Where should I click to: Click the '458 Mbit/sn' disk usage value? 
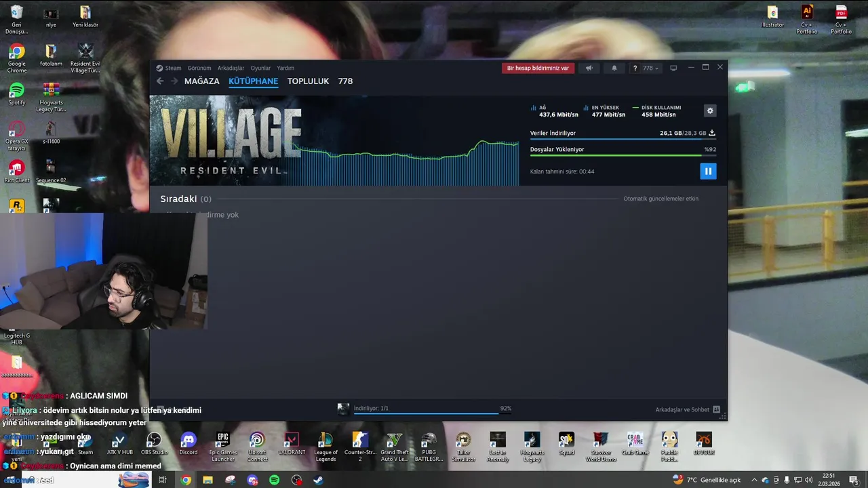tap(658, 115)
